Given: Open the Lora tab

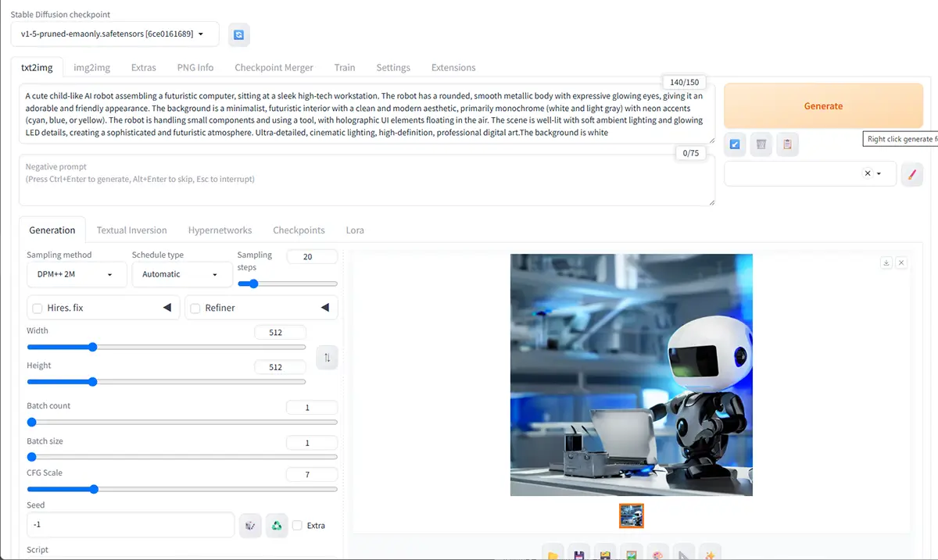Looking at the screenshot, I should (355, 230).
